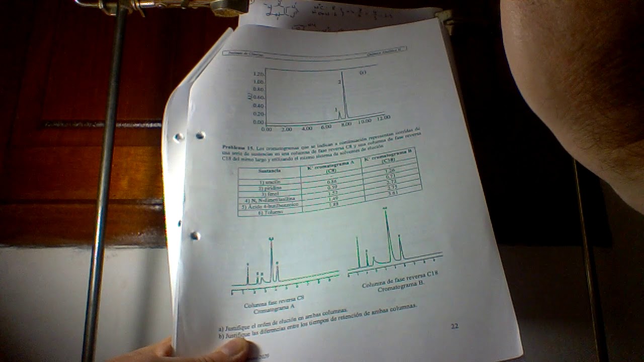Click the value '0.71' in the table
The width and height of the screenshot is (644, 362).
pyautogui.click(x=390, y=176)
